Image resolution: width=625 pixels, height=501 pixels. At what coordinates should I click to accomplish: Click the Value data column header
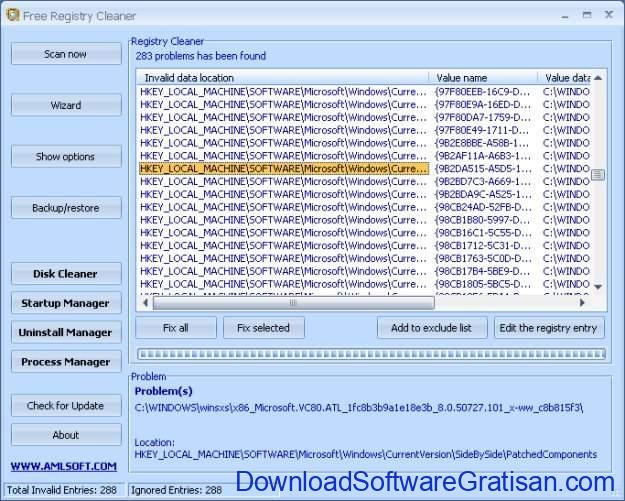point(564,78)
